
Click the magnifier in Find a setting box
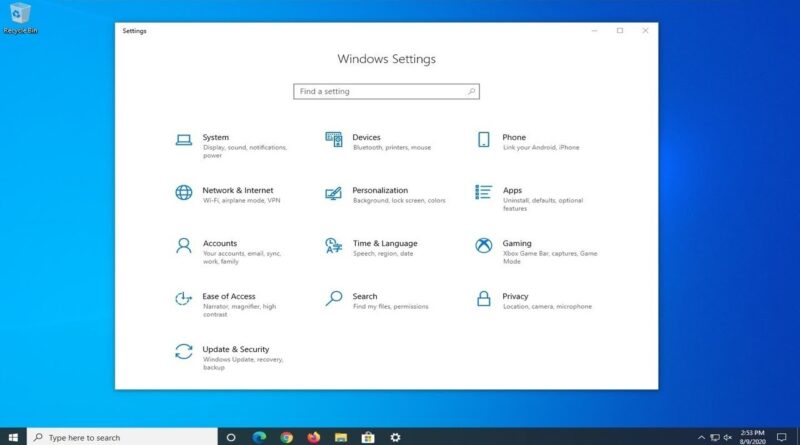(471, 91)
